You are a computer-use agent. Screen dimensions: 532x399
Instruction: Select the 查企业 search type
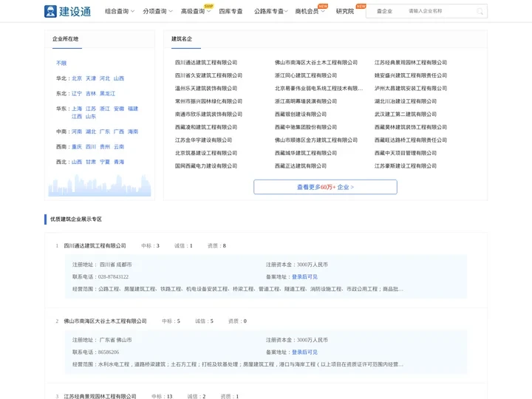(x=384, y=11)
